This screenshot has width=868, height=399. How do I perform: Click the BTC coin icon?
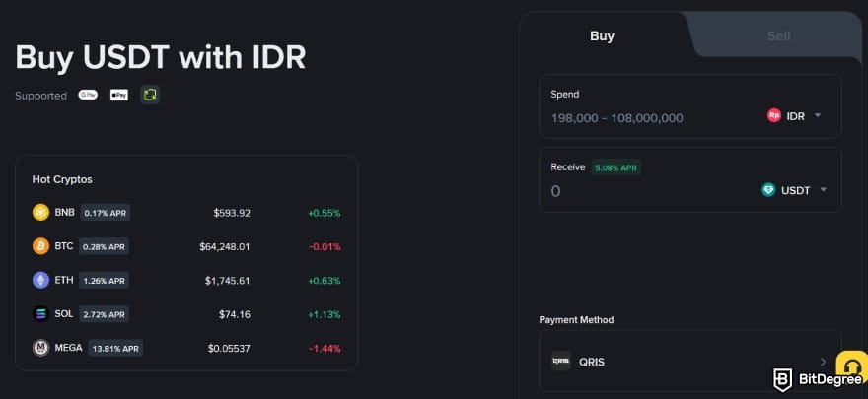[x=41, y=246]
